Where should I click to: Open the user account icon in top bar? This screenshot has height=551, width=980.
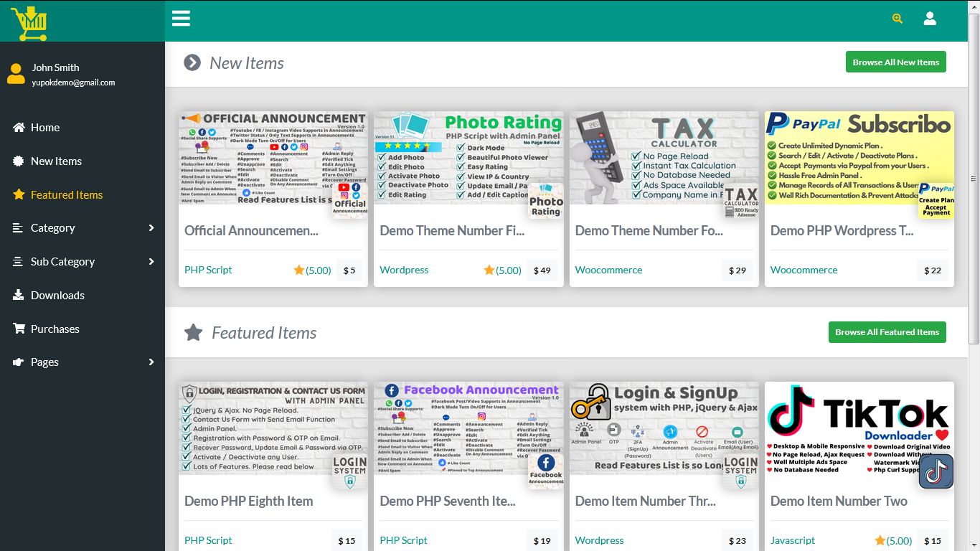point(930,18)
